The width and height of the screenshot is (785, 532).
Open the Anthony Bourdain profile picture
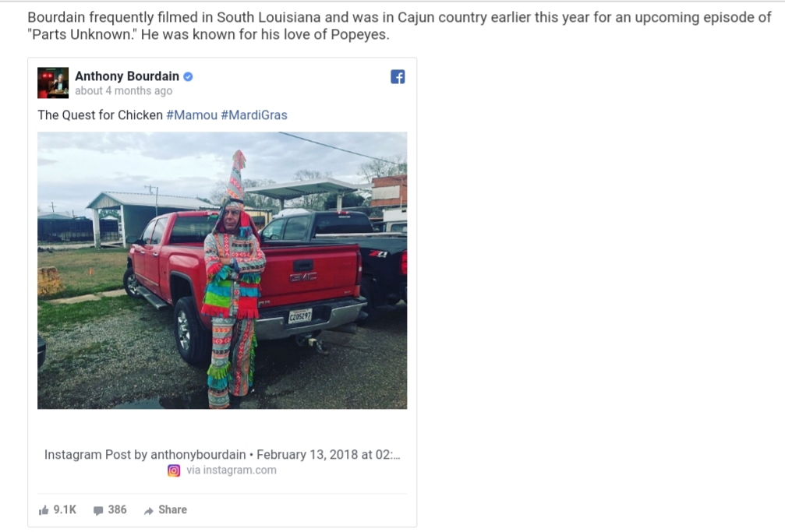coord(53,83)
